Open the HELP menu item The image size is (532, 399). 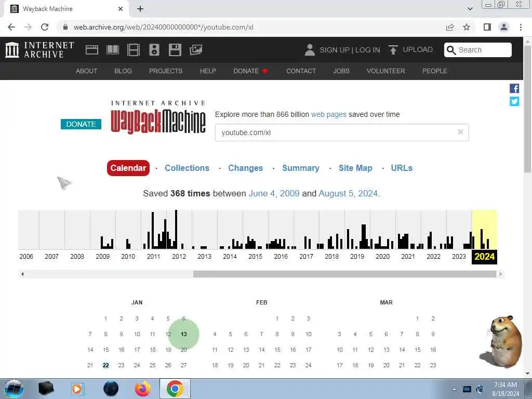coord(208,71)
